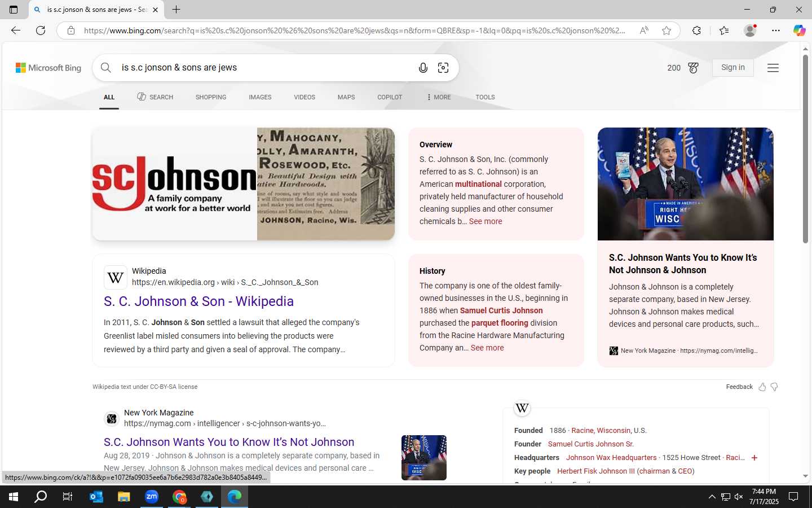Open the 'Johnson Wax Headquarters' link
The height and width of the screenshot is (508, 812).
tap(611, 457)
